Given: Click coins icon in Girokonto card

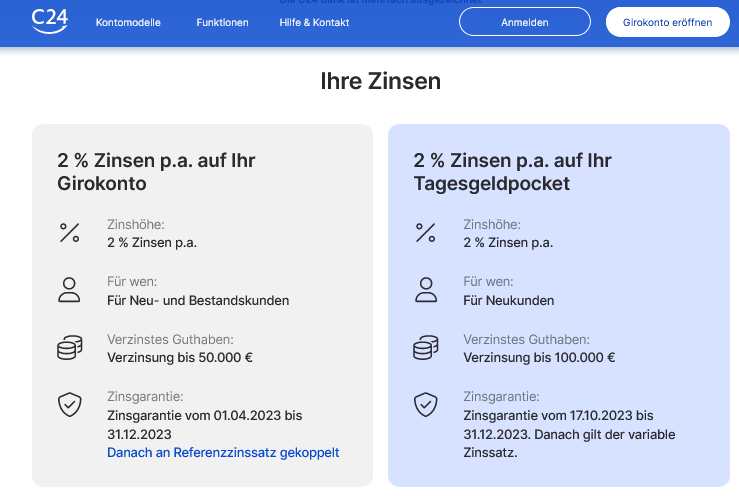Looking at the screenshot, I should [x=70, y=347].
